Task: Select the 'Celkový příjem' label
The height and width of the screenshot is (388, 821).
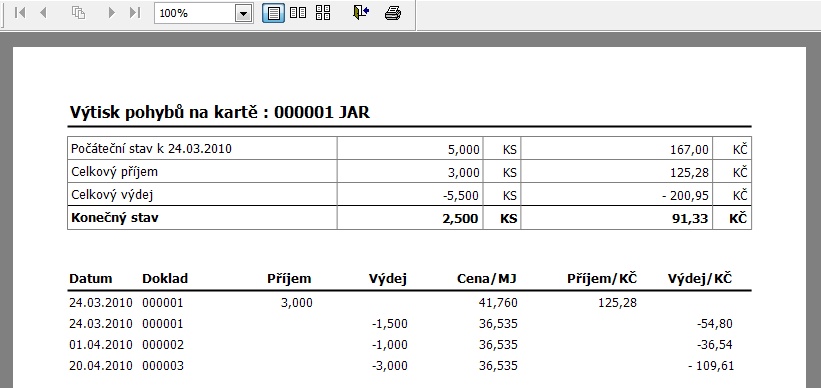Action: pyautogui.click(x=114, y=172)
